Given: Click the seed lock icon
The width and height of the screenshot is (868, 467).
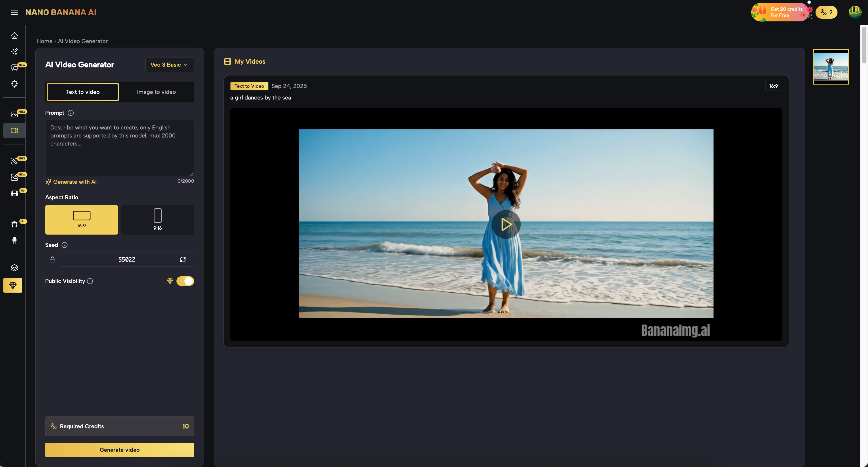Looking at the screenshot, I should click(x=52, y=260).
